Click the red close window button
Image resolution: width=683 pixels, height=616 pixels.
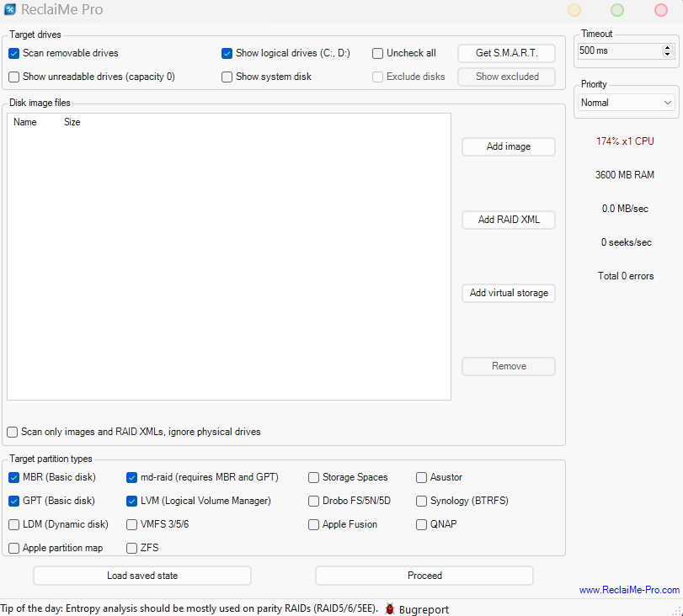(661, 10)
